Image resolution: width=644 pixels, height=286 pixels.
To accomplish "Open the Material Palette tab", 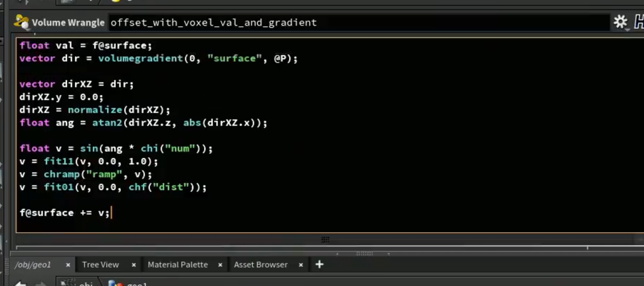I will coord(178,265).
